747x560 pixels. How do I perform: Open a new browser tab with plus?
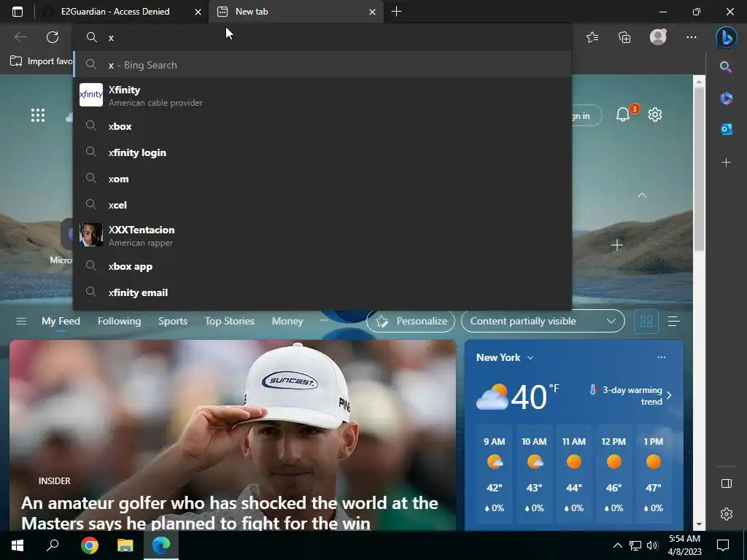396,12
